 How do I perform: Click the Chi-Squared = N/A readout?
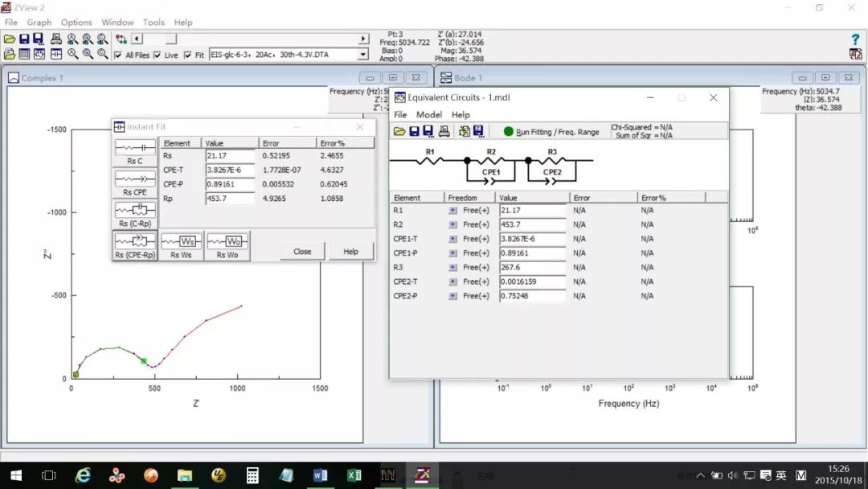pos(641,127)
